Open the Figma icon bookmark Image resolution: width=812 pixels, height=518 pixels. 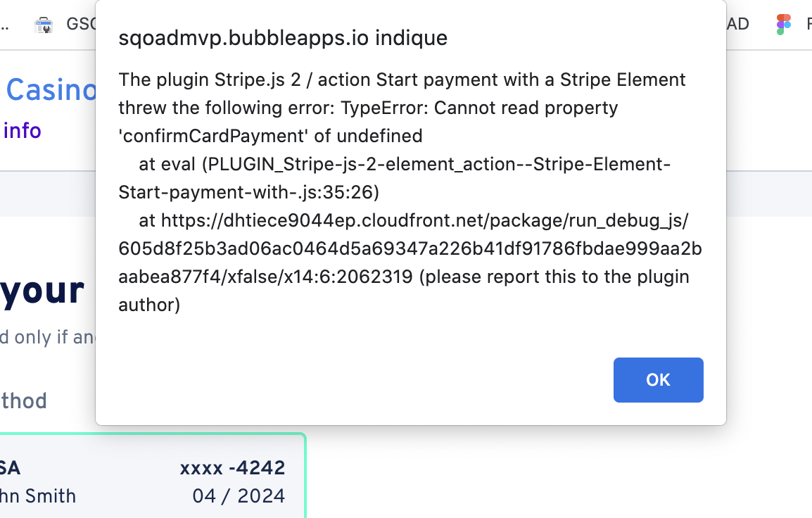[784, 24]
